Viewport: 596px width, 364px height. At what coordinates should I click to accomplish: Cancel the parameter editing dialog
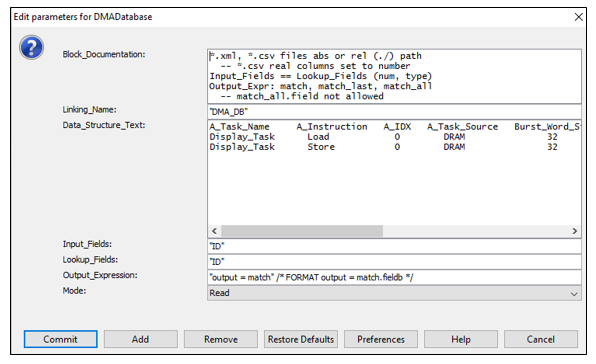point(541,339)
